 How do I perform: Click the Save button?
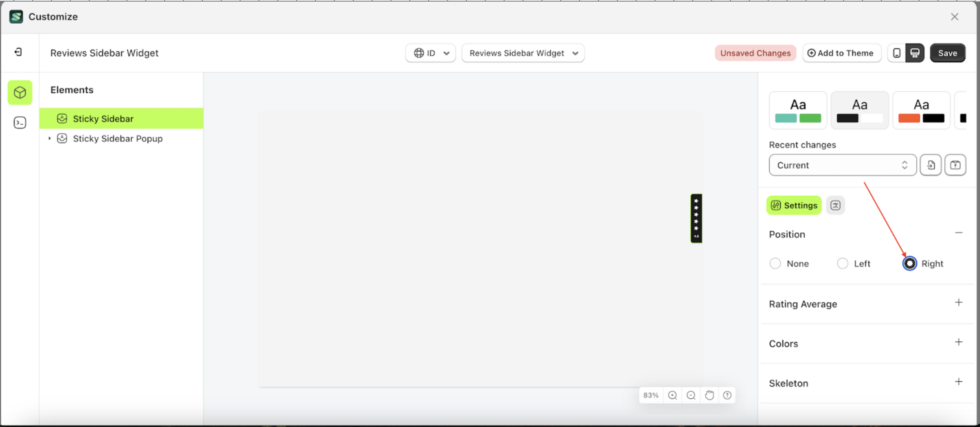pos(947,53)
